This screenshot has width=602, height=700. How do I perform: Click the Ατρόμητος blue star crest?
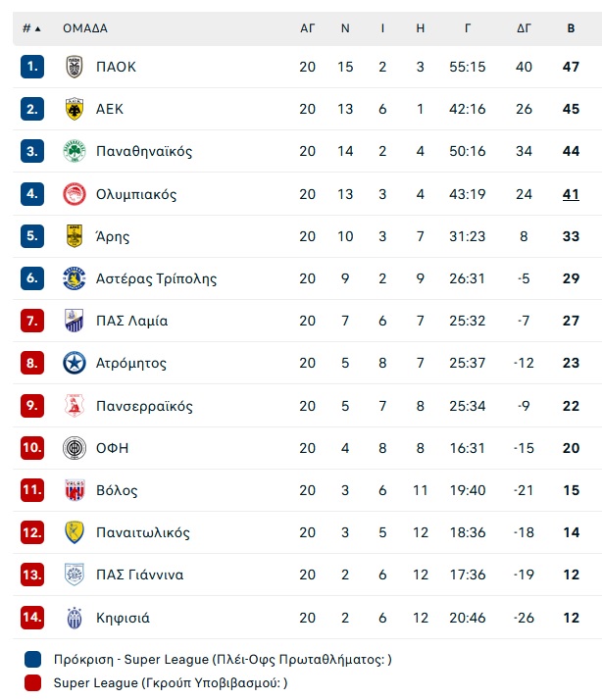click(x=75, y=363)
